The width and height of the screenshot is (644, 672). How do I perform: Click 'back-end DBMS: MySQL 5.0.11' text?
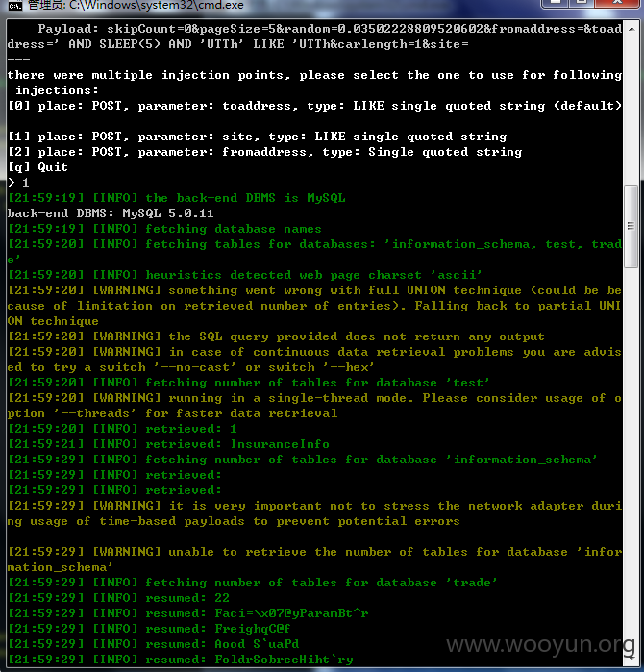111,213
